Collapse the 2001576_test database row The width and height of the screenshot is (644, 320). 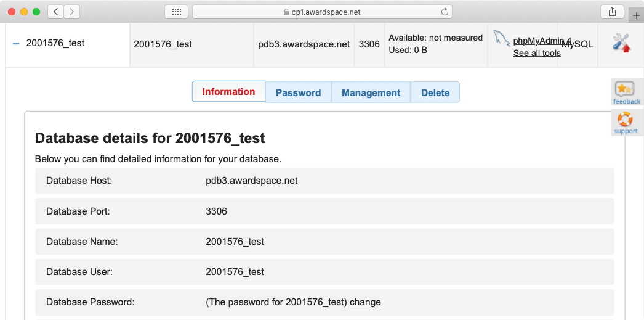coord(16,44)
